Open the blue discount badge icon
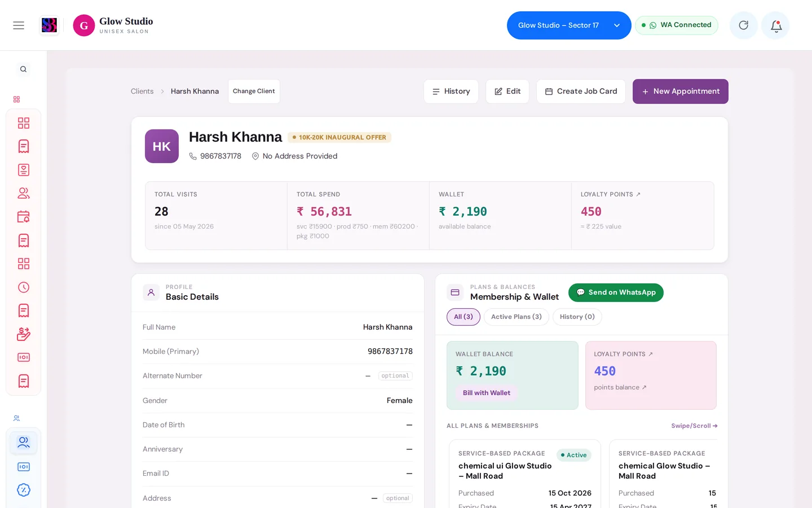The image size is (812, 508). pos(24,490)
